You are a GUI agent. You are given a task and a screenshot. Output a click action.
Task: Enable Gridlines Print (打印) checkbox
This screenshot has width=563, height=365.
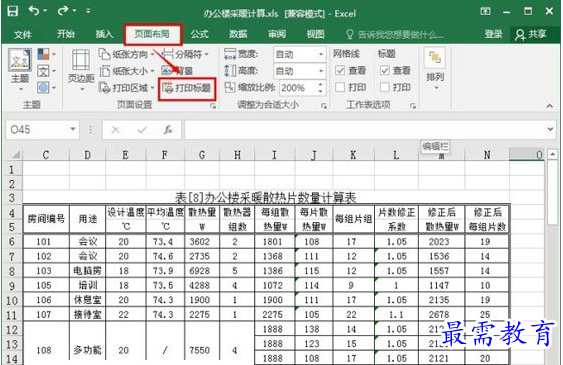pyautogui.click(x=340, y=87)
